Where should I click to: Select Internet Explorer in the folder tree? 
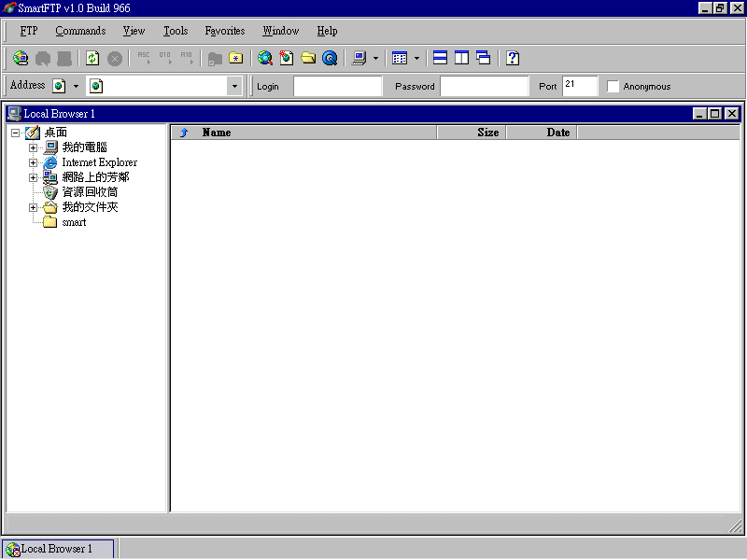100,162
